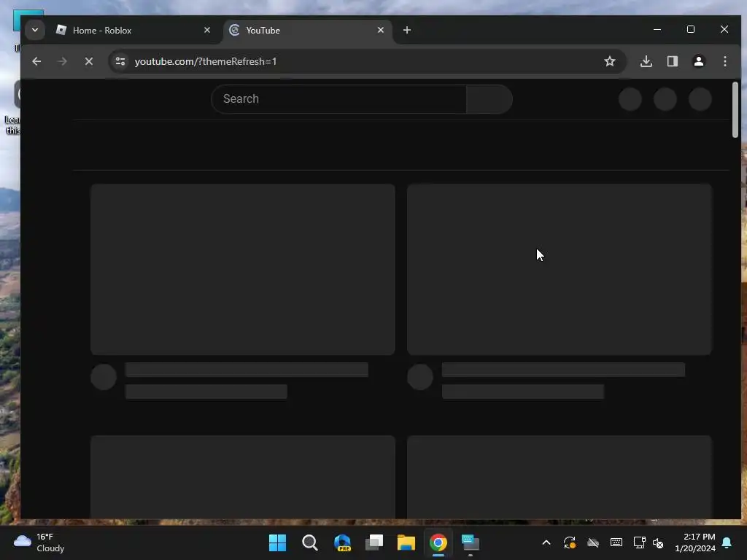Open Task View on the taskbar
747x560 pixels.
[374, 542]
